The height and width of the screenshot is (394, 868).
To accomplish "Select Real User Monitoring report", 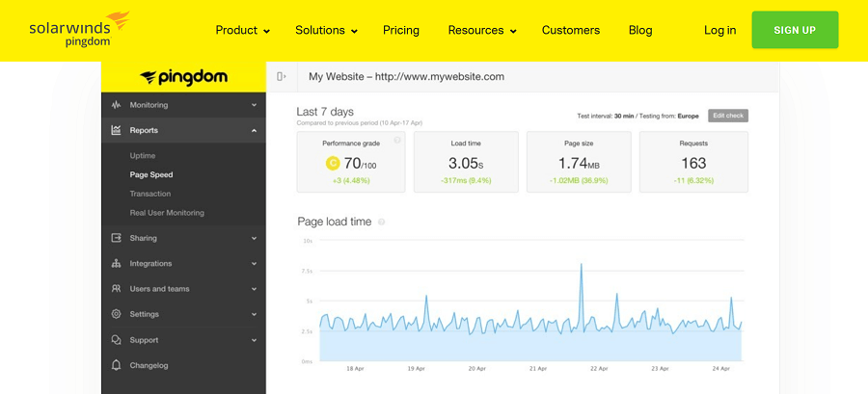I will coord(167,213).
